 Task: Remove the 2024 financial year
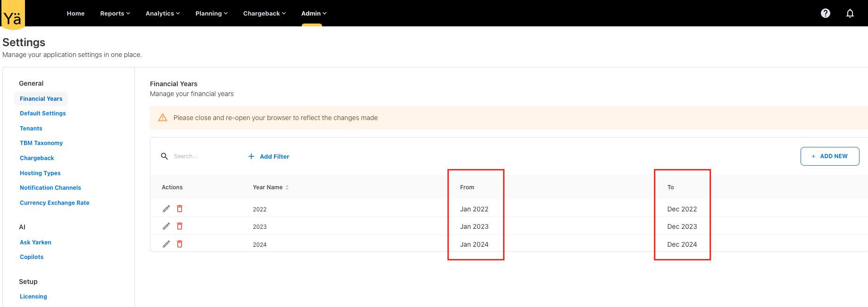180,244
